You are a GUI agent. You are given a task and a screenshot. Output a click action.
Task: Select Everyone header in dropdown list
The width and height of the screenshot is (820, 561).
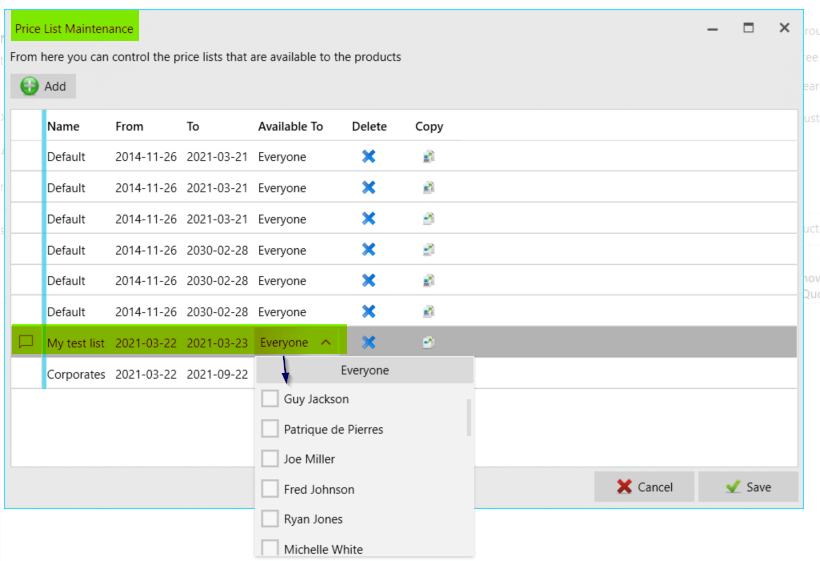364,370
